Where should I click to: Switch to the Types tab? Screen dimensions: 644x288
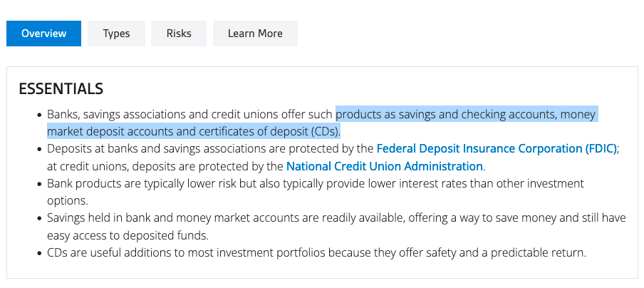[x=116, y=34]
